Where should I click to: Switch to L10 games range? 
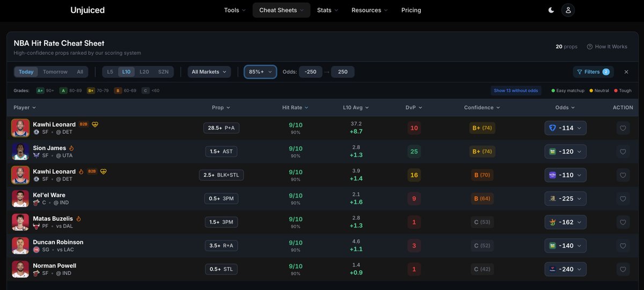pyautogui.click(x=127, y=72)
